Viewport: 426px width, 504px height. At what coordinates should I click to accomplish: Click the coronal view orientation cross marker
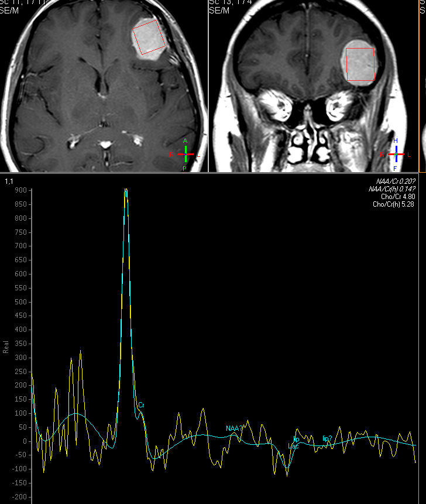click(x=396, y=155)
